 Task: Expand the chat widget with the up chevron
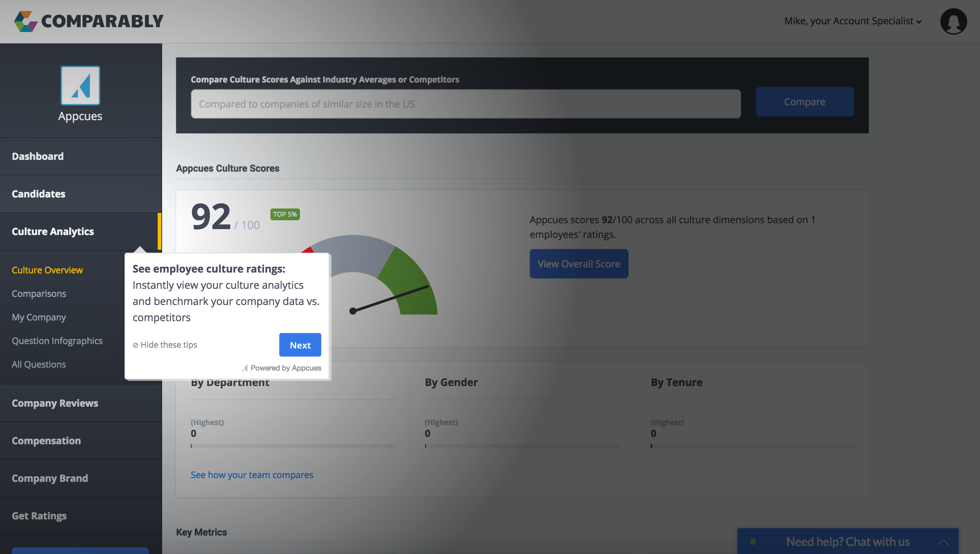pyautogui.click(x=943, y=542)
